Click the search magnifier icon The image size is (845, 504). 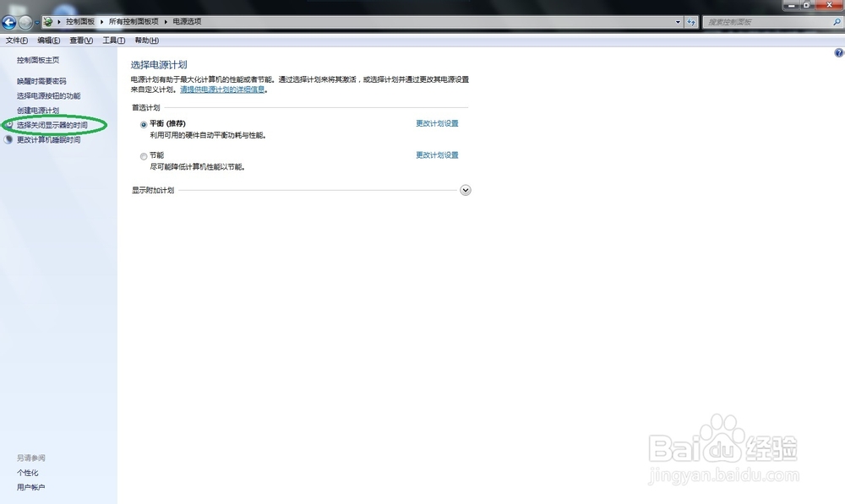pos(837,22)
